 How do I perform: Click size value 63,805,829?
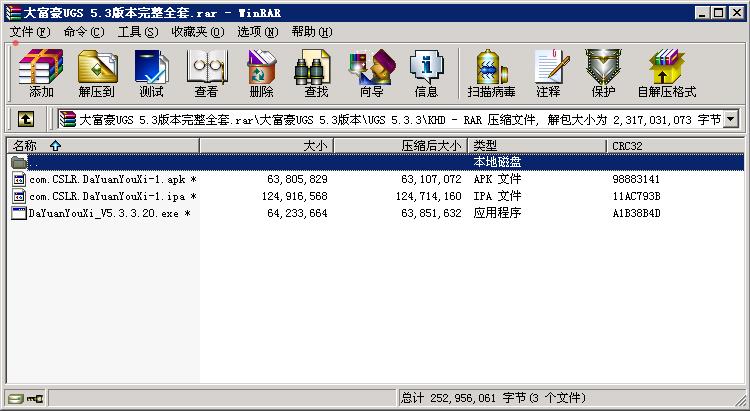pyautogui.click(x=298, y=179)
